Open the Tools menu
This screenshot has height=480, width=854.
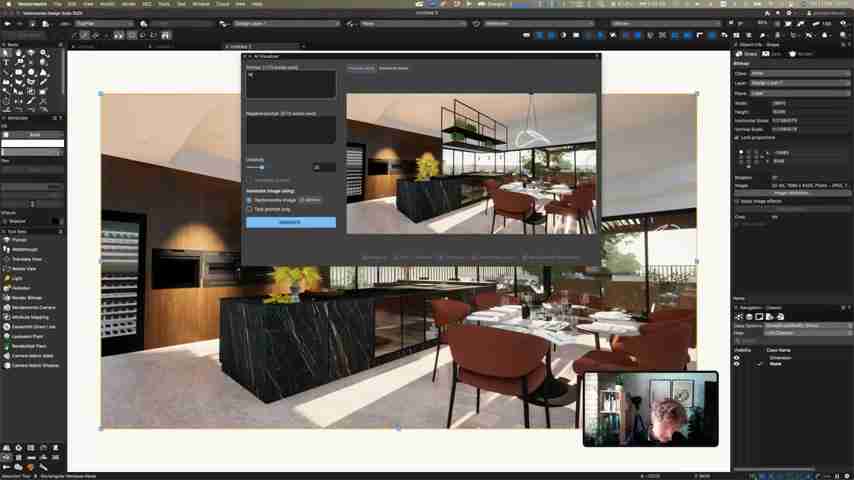pyautogui.click(x=163, y=4)
